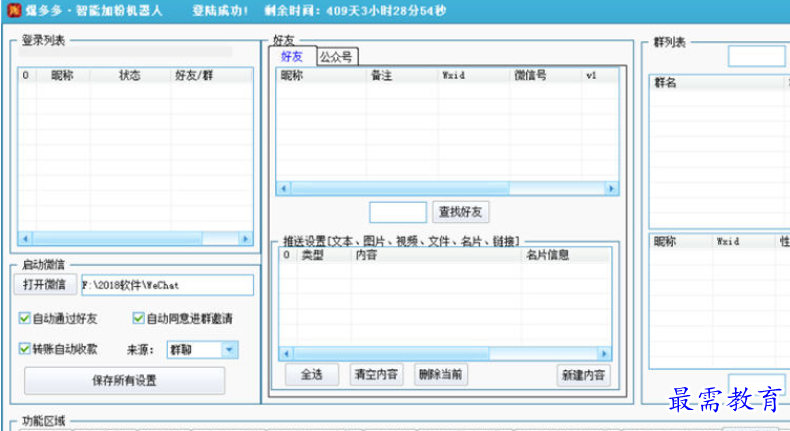Click 内容 column header in push settings

pyautogui.click(x=436, y=255)
